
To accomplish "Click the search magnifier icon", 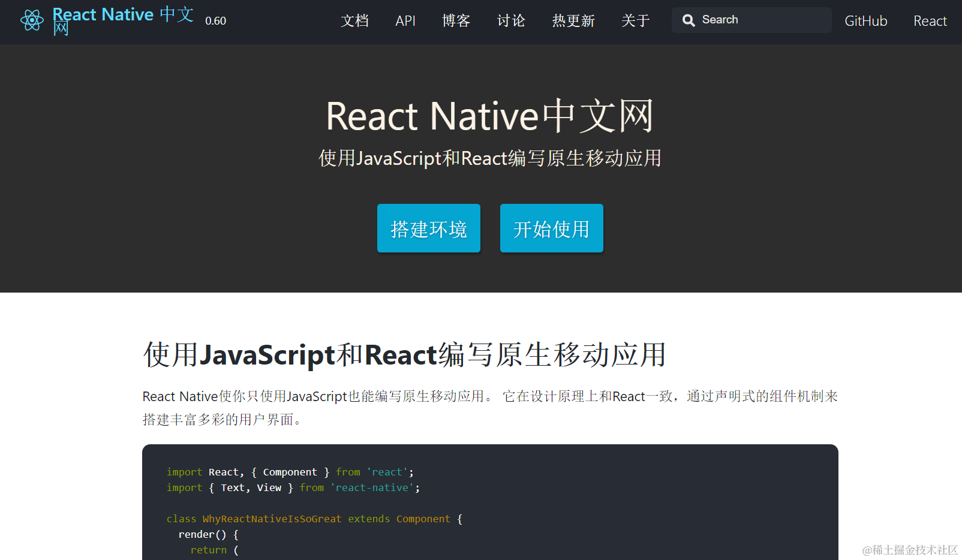I will (689, 20).
